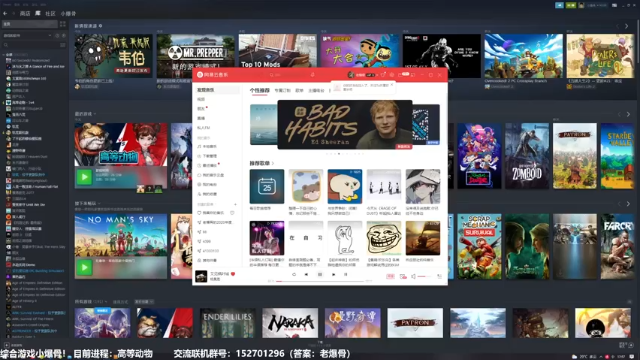Open 本地音乐 in NetEase sidebar
This screenshot has width=640, height=360.
(207, 146)
